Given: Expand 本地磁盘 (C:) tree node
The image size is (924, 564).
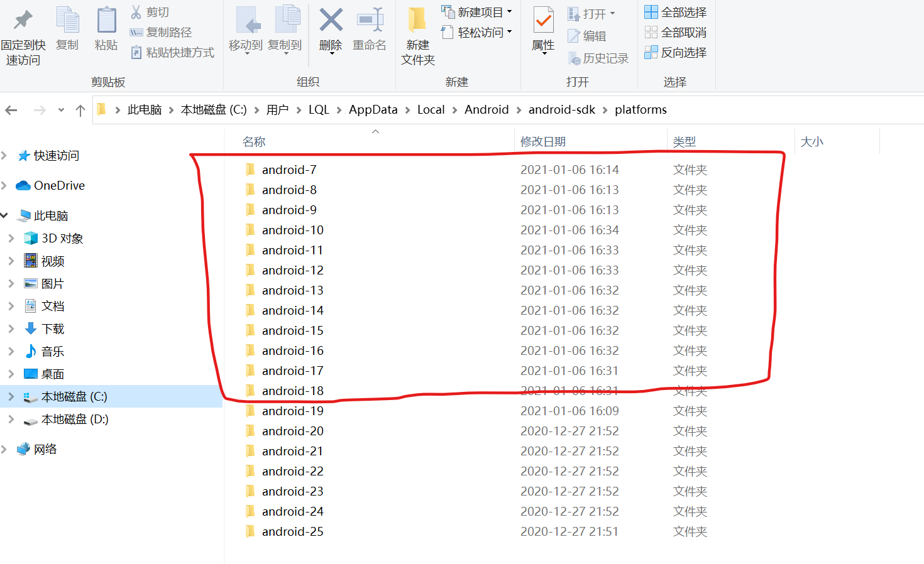Looking at the screenshot, I should (x=11, y=396).
